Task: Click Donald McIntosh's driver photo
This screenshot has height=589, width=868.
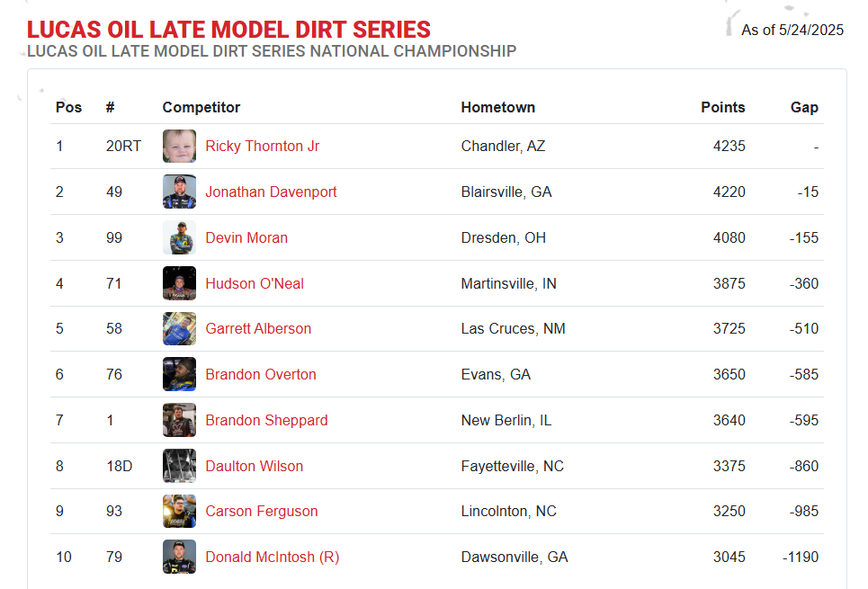Action: [x=179, y=557]
